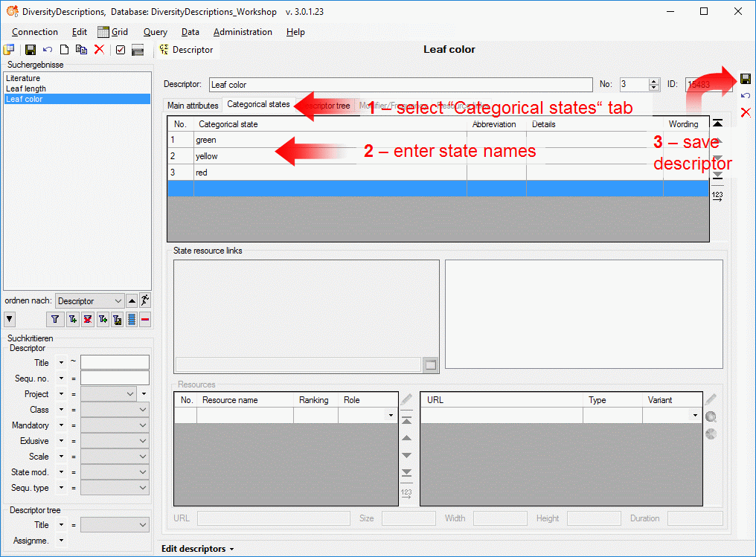Switch to the Main attributes tab

click(x=193, y=106)
